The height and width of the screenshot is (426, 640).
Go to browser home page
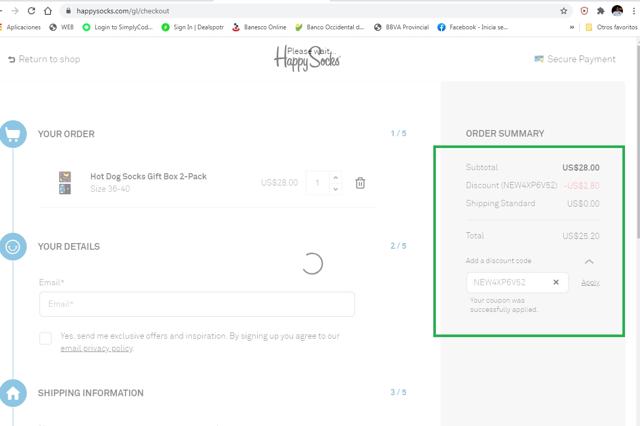click(48, 11)
